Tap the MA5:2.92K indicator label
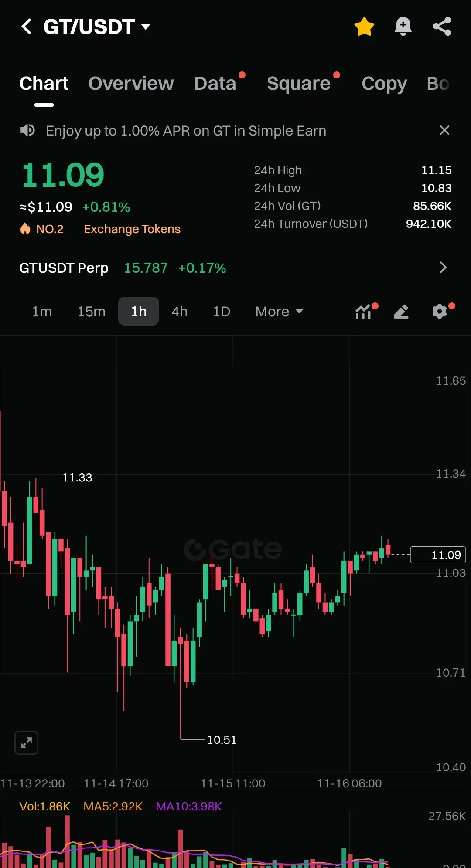 (113, 807)
